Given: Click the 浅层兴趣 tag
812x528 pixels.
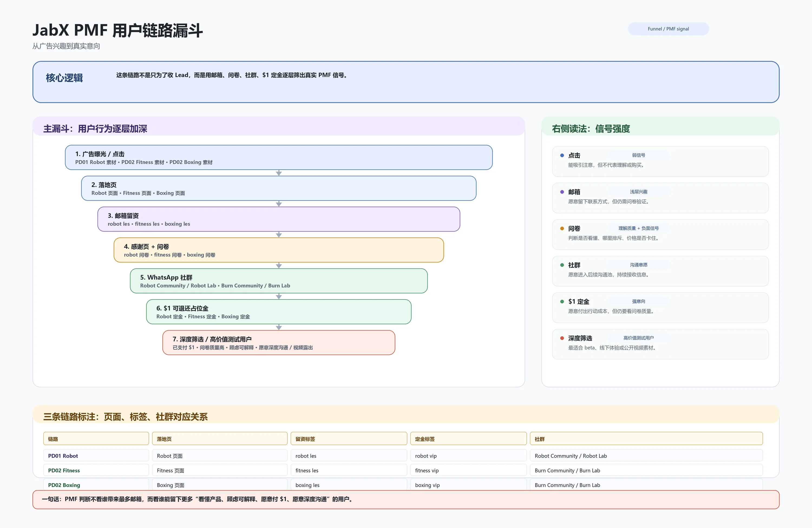Looking at the screenshot, I should [638, 191].
